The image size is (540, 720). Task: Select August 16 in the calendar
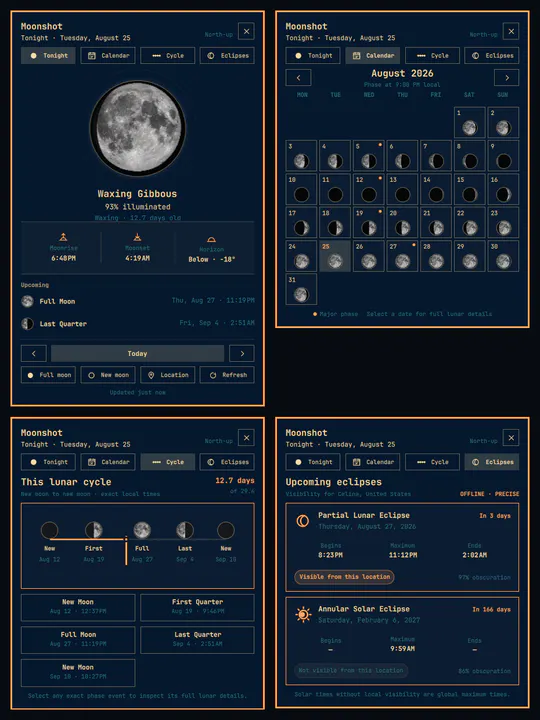[x=503, y=189]
